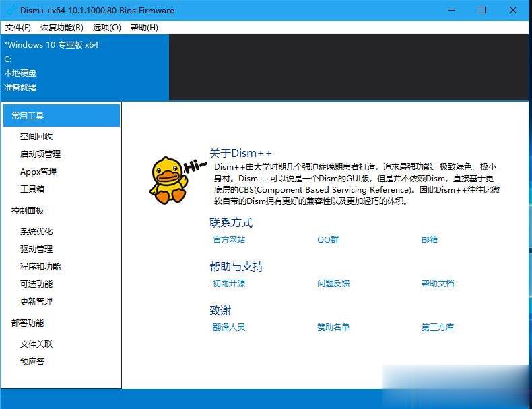Viewport: 532px width, 409px height.
Task: Open 可选功能 in sidebar
Action: (x=36, y=284)
